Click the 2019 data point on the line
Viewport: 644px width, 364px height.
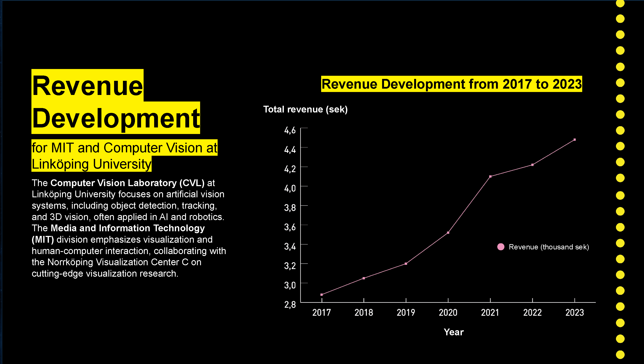tap(406, 264)
